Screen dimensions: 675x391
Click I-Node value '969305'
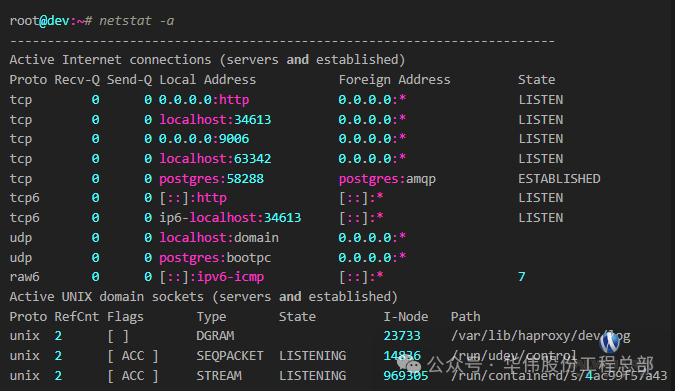406,375
